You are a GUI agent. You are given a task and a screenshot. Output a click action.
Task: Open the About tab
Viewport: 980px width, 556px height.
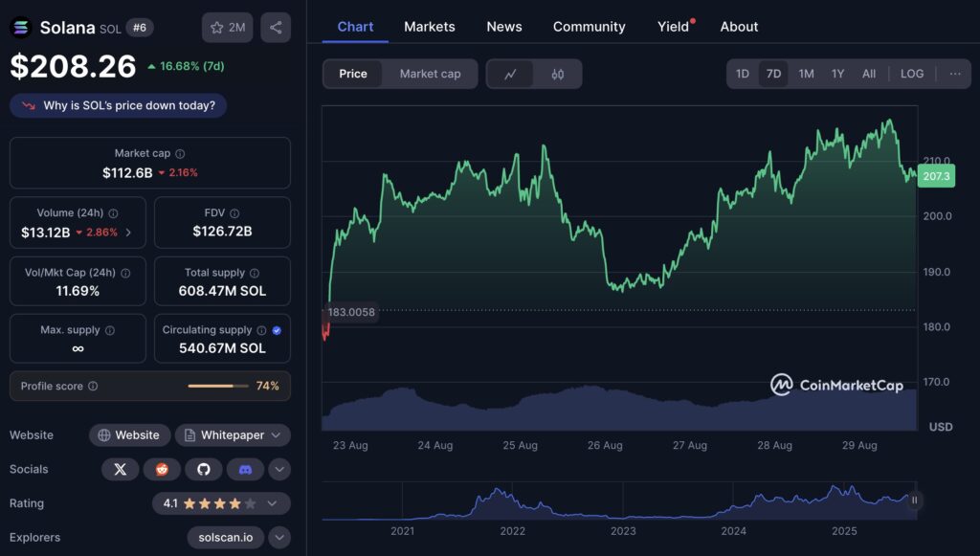pyautogui.click(x=739, y=27)
